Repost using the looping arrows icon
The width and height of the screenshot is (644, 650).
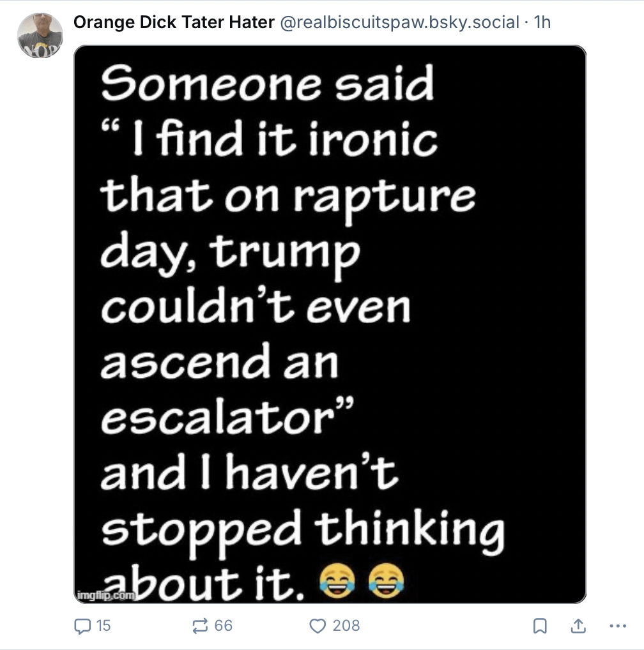pos(200,626)
